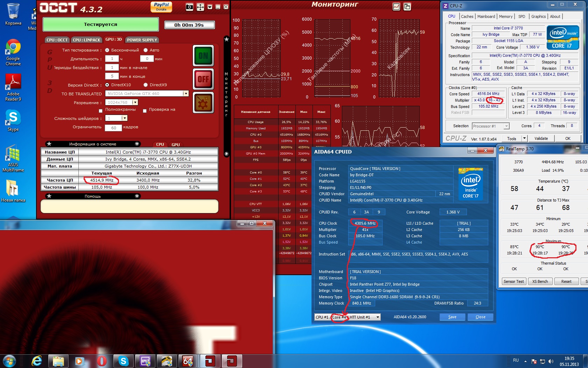Open the Mainboard tab in CPU-Z

click(x=486, y=16)
